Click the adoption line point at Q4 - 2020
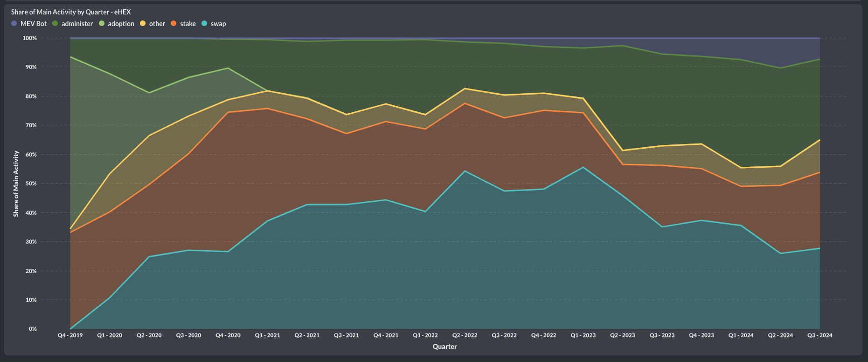868x362 pixels. pyautogui.click(x=228, y=68)
